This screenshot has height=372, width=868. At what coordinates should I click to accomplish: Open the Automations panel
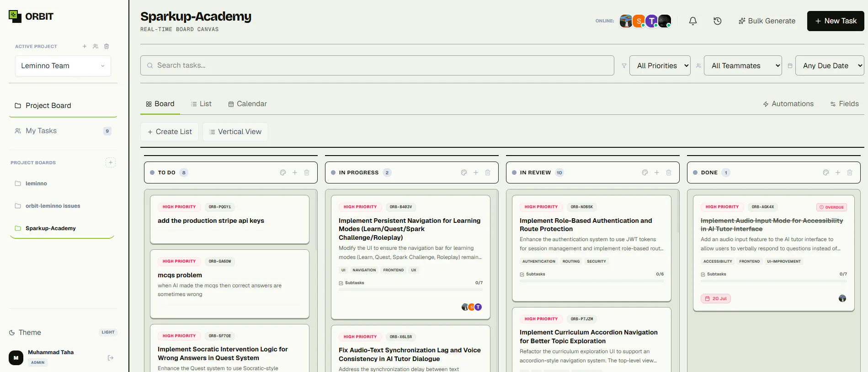pos(788,104)
